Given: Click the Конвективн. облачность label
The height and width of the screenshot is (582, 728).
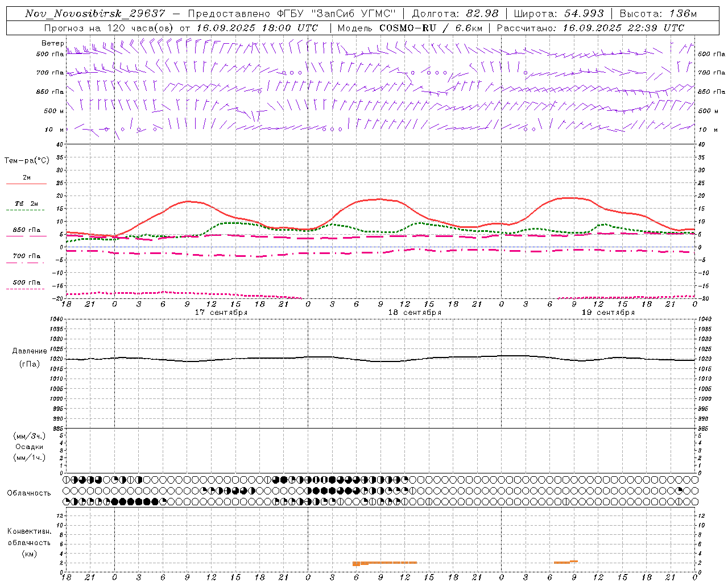Looking at the screenshot, I should pos(29,537).
